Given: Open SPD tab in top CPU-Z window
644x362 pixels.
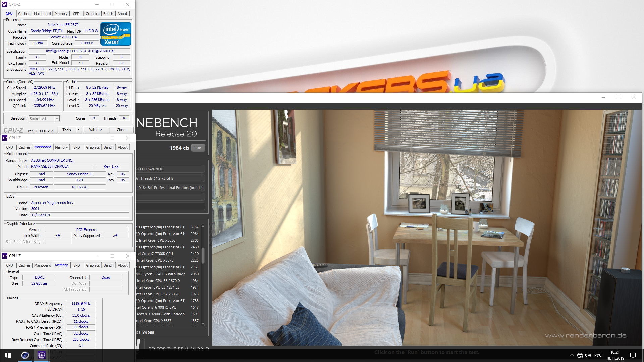Looking at the screenshot, I should (76, 14).
